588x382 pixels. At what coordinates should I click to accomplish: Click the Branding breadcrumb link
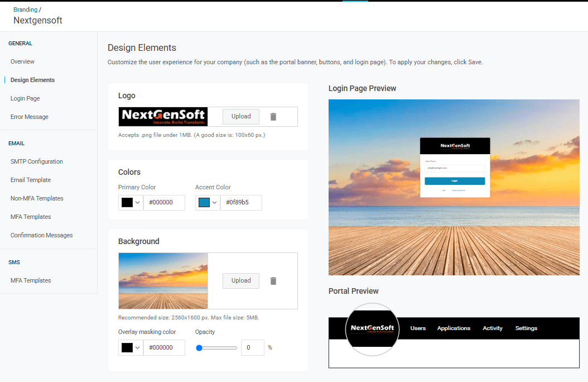click(x=25, y=9)
